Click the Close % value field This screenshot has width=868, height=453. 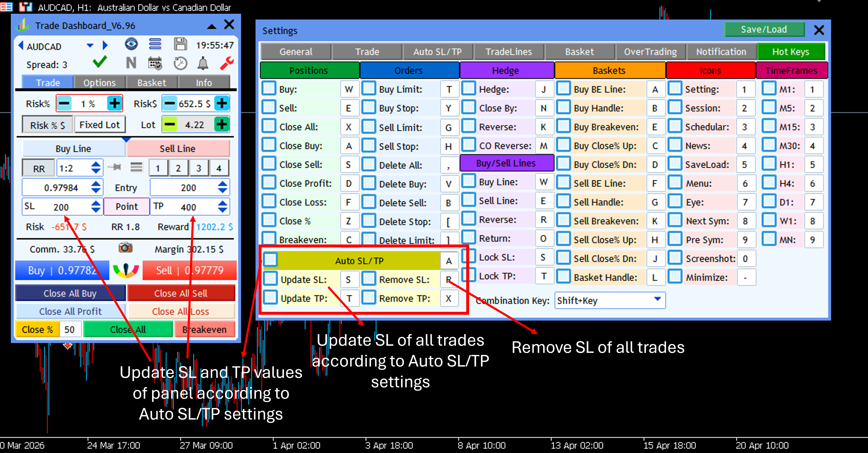tap(70, 329)
